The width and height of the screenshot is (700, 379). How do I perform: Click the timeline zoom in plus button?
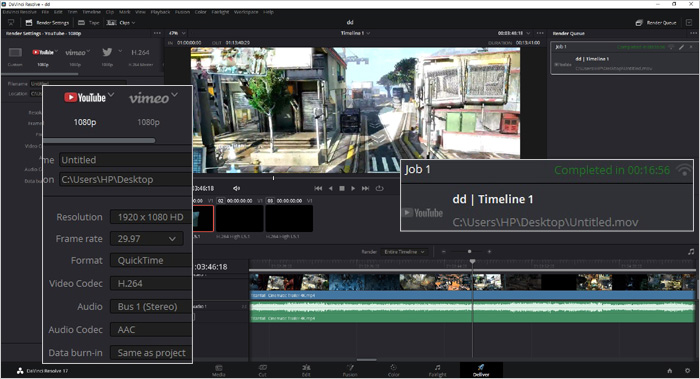point(489,252)
